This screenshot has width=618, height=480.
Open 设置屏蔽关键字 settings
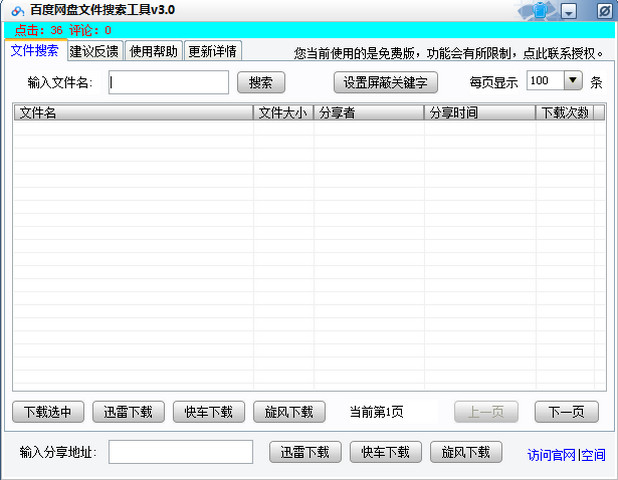pyautogui.click(x=385, y=82)
